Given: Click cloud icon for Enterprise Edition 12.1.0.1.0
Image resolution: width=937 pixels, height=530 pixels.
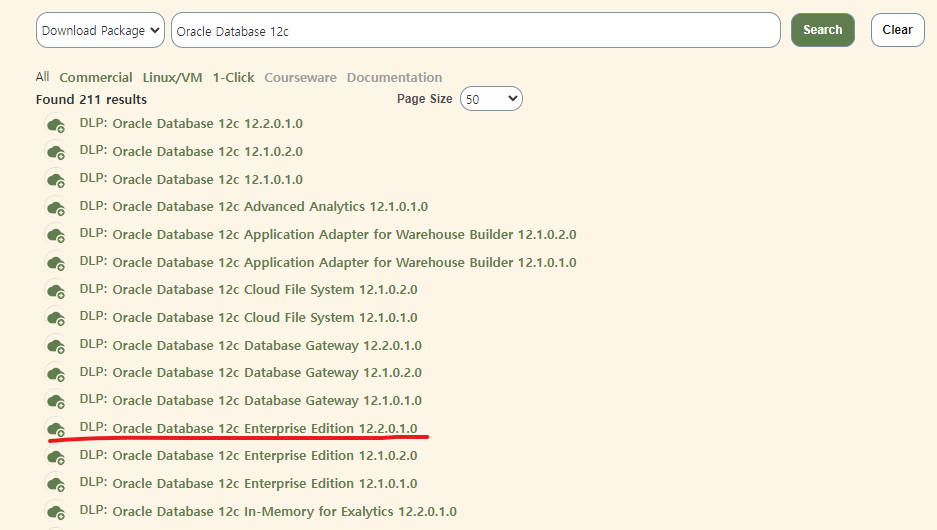Looking at the screenshot, I should (56, 484).
